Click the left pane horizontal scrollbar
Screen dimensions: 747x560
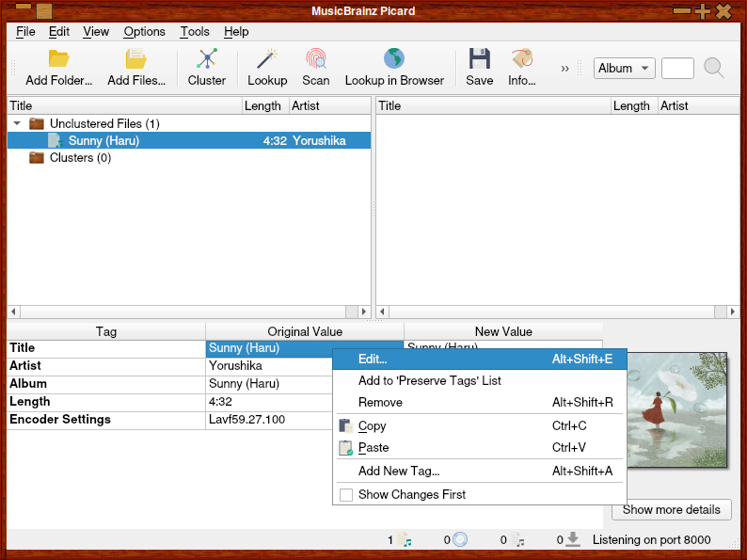click(x=188, y=312)
